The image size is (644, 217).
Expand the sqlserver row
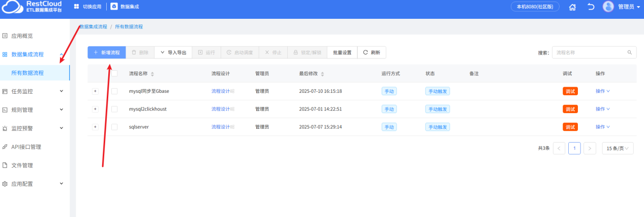click(x=95, y=127)
